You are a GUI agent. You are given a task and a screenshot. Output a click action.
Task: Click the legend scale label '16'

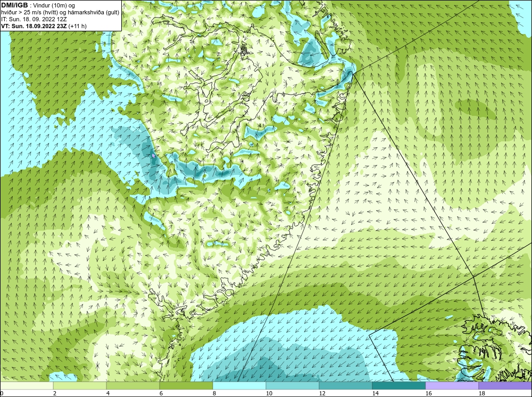[429, 393]
